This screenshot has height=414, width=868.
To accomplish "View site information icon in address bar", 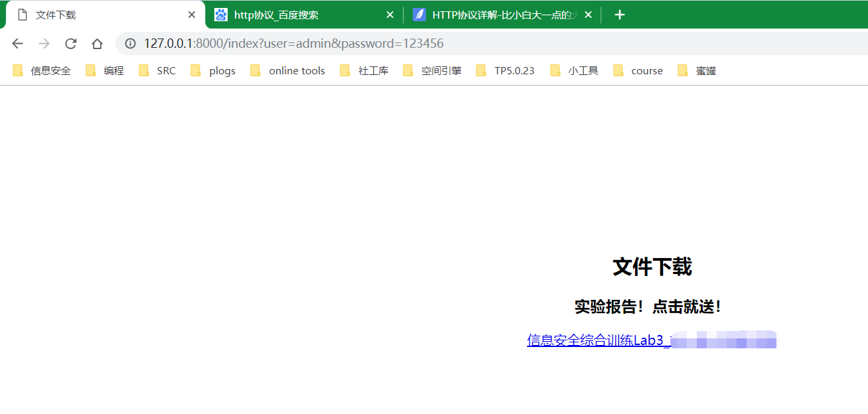I will pos(131,44).
